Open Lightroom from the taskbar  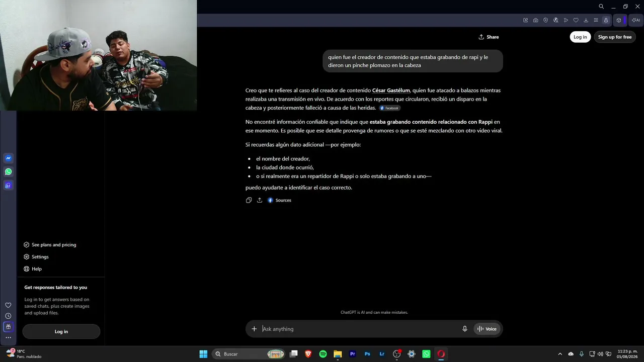382,354
